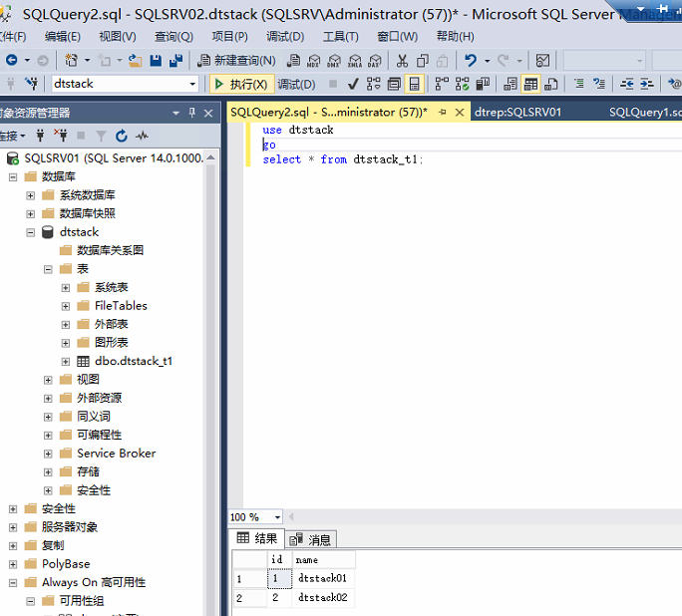The image size is (682, 616).
Task: Click 执行(X) execute button
Action: 242,84
